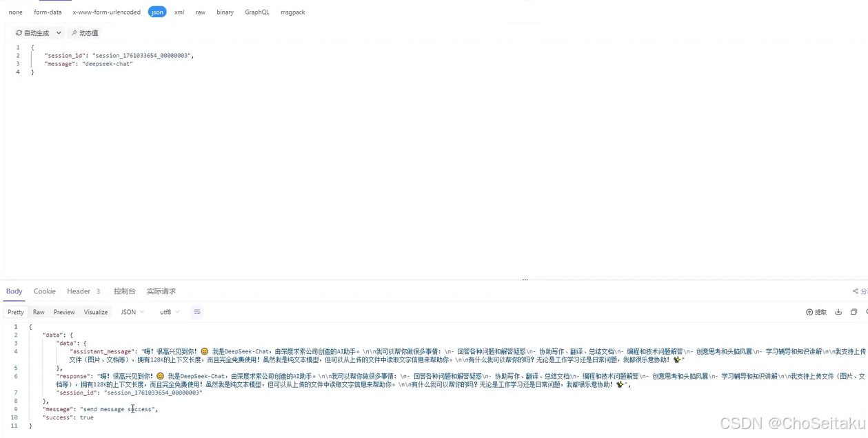This screenshot has width=868, height=438.
Task: Select the msgpack body type
Action: [293, 12]
